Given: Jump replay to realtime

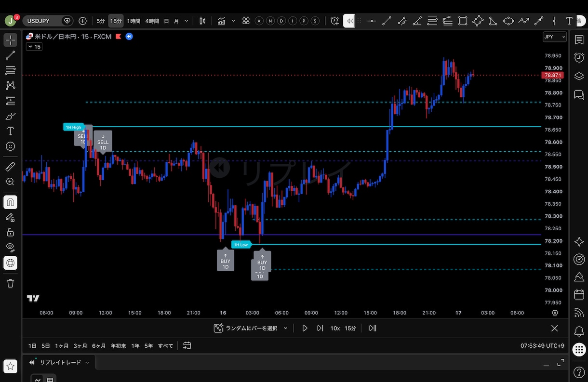Looking at the screenshot, I should click(x=373, y=328).
